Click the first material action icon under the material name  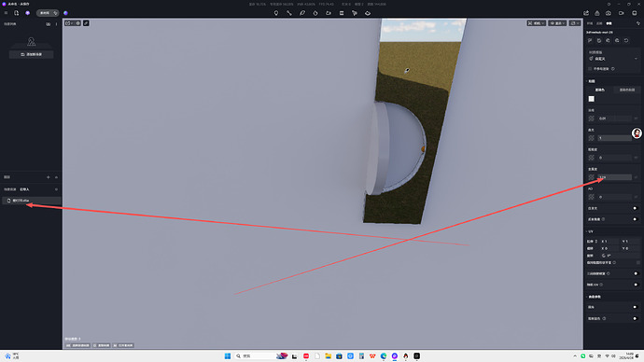[590, 41]
